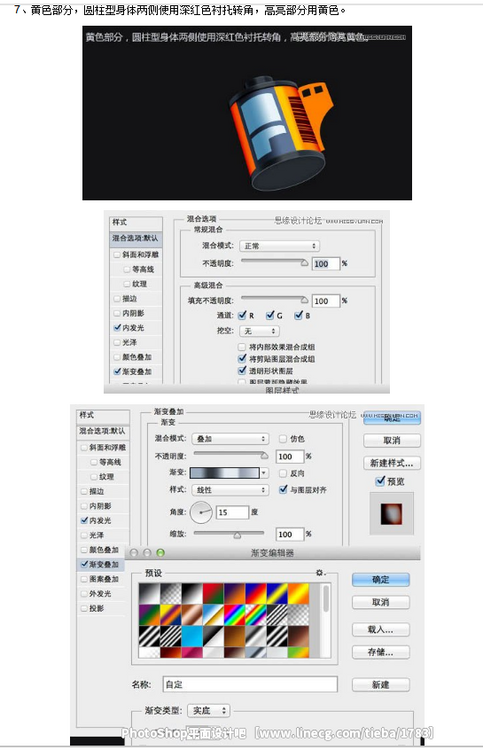Image resolution: width=483 pixels, height=750 pixels.
Task: Click the 名称 field containing 自定
Action: click(250, 684)
